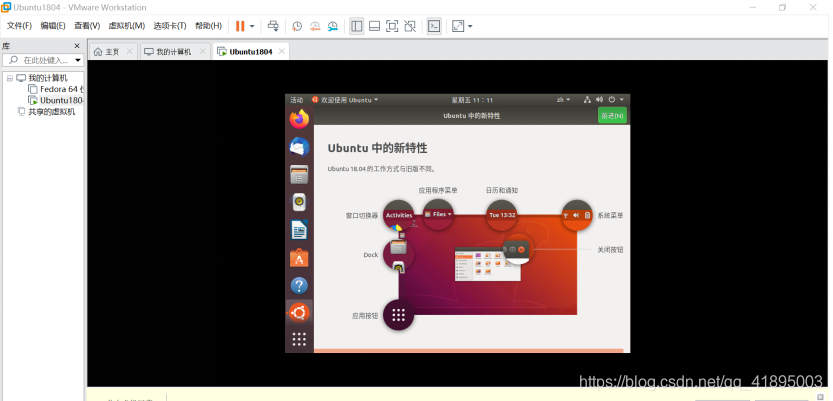Click the heading Ubuntu 中的新特性
The width and height of the screenshot is (833, 401).
377,148
